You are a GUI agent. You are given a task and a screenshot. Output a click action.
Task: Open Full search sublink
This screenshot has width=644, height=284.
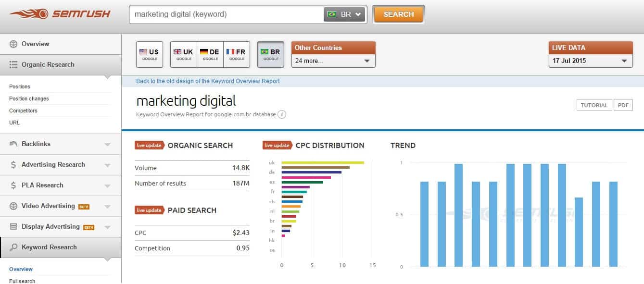click(x=22, y=281)
